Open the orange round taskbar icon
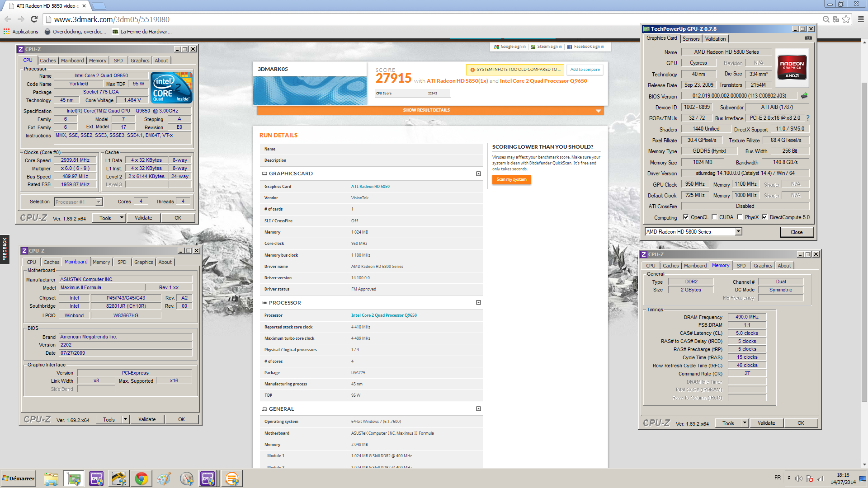This screenshot has width=868, height=488. [232, 479]
